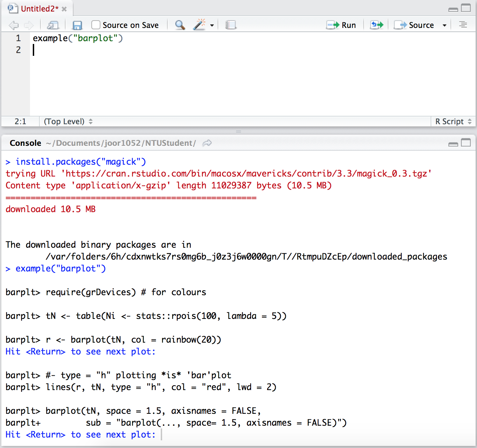Minimize the Console pane
Image resolution: width=477 pixels, height=448 pixels.
point(453,144)
